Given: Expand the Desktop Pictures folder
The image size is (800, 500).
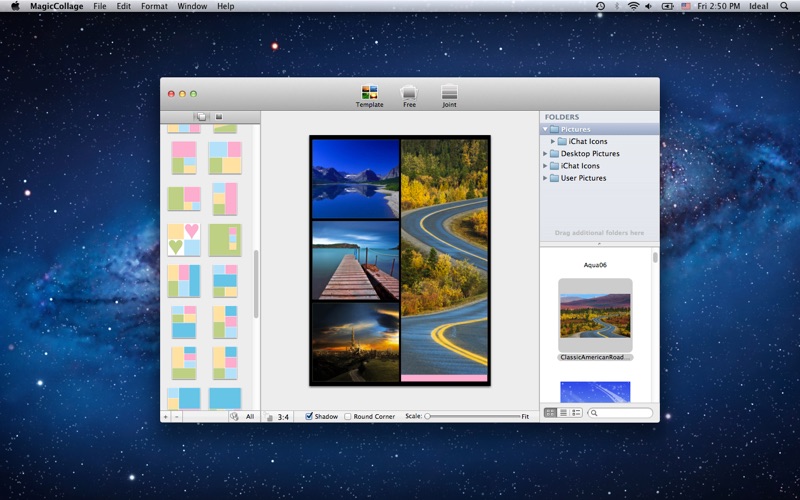Looking at the screenshot, I should pyautogui.click(x=546, y=154).
